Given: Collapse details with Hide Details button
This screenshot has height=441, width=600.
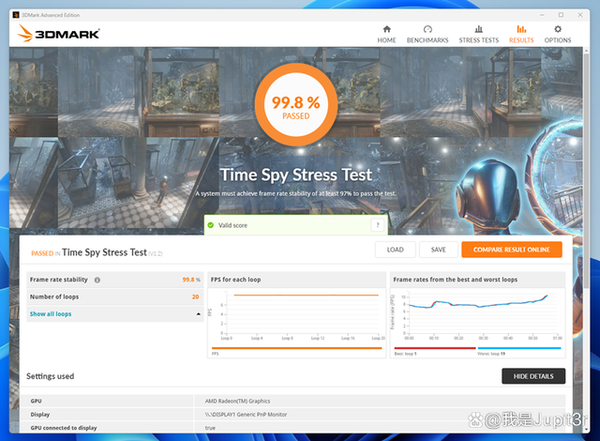Looking at the screenshot, I should 533,376.
